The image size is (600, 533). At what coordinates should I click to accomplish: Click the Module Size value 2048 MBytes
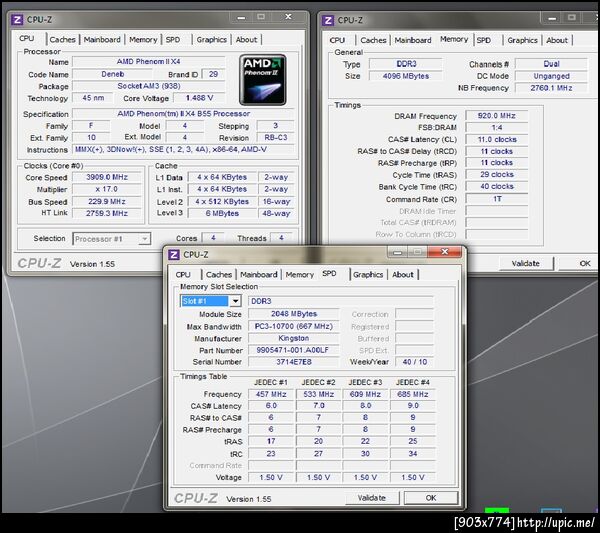(x=293, y=314)
